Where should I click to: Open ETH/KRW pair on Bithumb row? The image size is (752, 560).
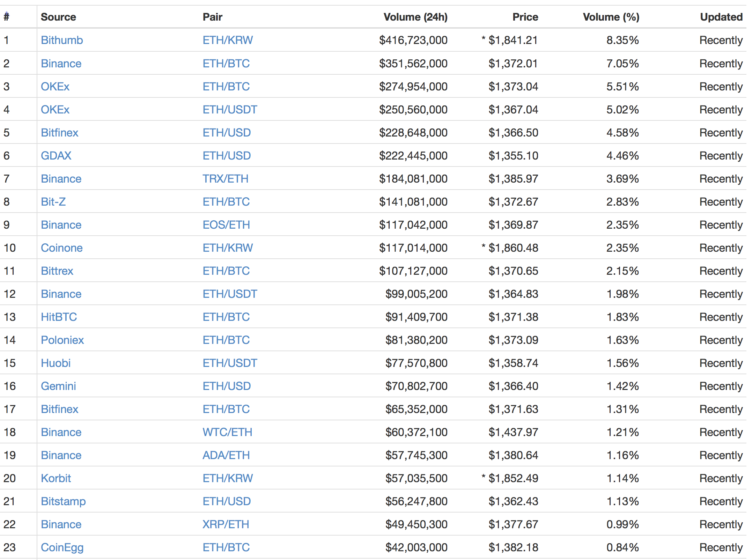pos(228,40)
